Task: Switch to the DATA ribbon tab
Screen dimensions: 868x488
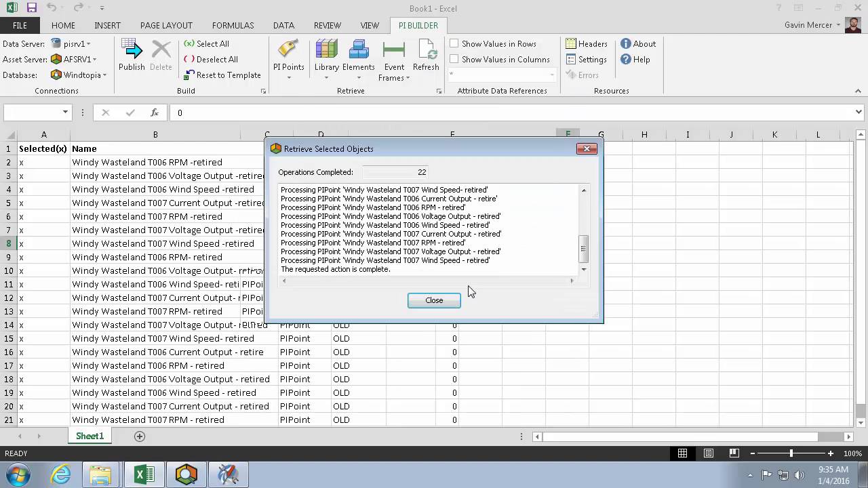Action: [x=283, y=25]
